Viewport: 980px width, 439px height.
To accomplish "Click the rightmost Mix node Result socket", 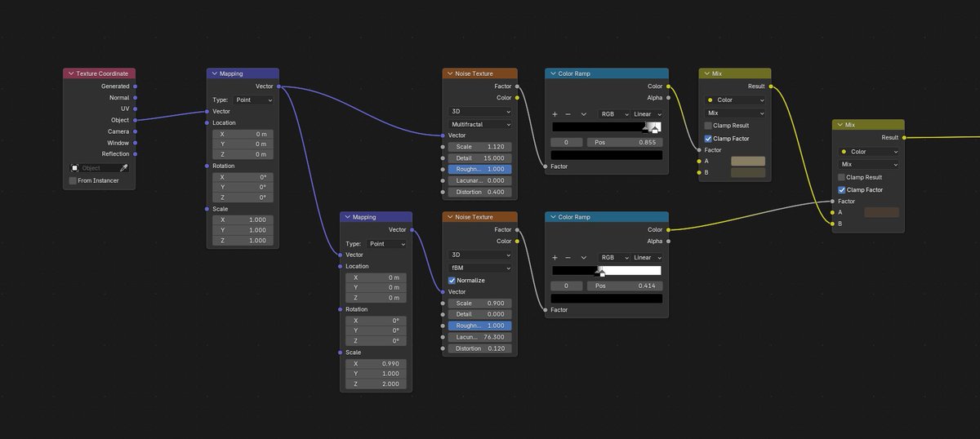I will 904,138.
